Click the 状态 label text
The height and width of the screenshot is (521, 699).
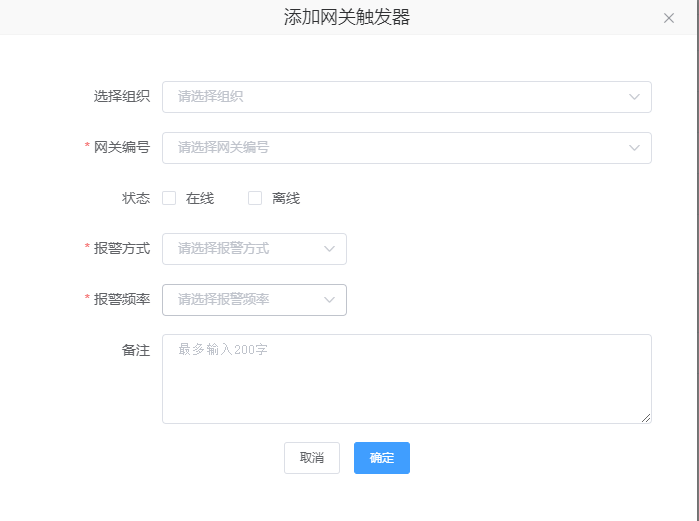coord(136,198)
